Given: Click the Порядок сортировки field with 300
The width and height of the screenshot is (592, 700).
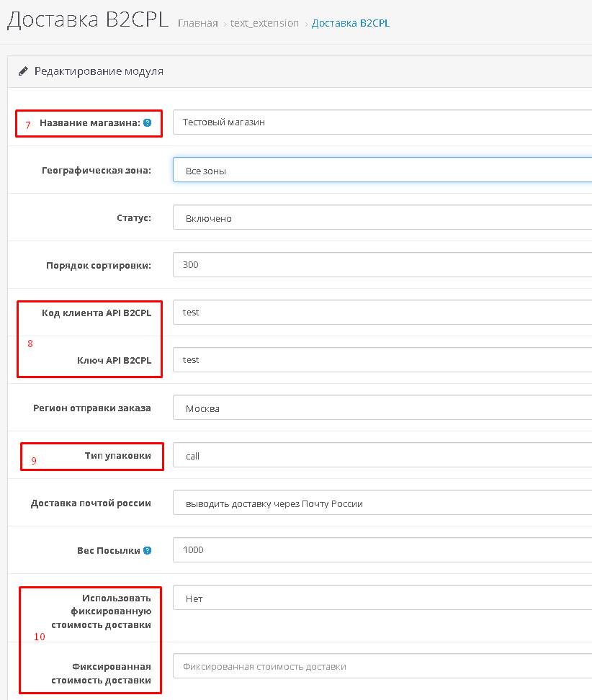Looking at the screenshot, I should point(382,265).
